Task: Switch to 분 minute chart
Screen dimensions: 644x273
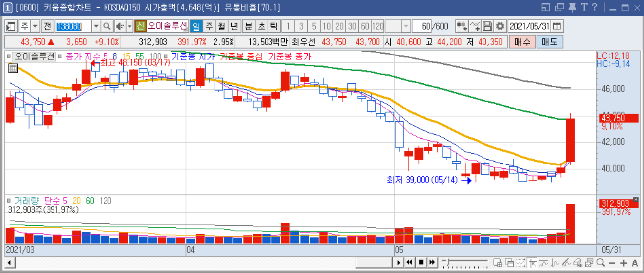Action: pyautogui.click(x=248, y=26)
